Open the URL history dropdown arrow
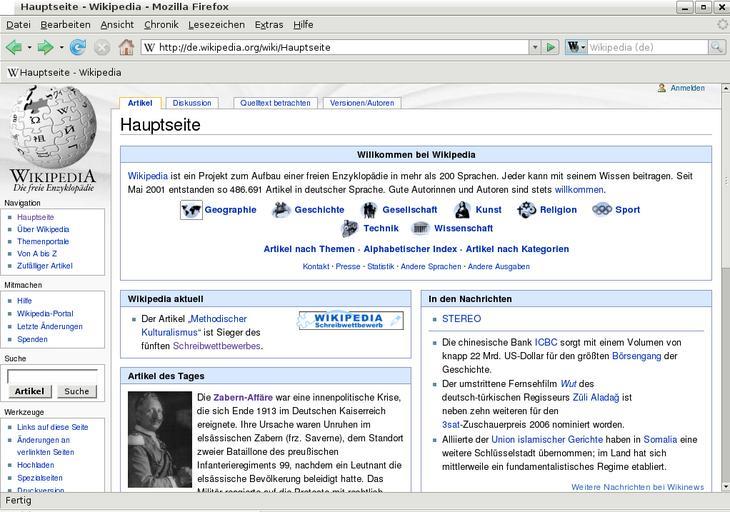Image resolution: width=730 pixels, height=512 pixels. point(534,47)
